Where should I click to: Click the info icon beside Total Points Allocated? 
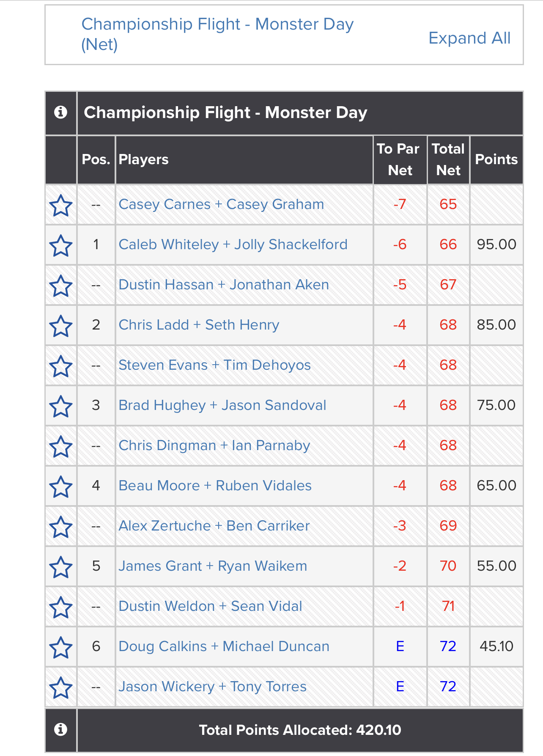pyautogui.click(x=61, y=729)
